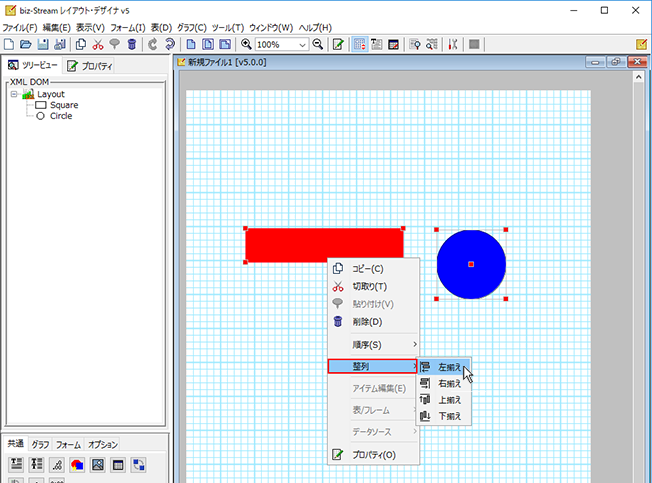The width and height of the screenshot is (652, 483).
Task: Expand the 順序(S) submenu
Action: tap(373, 344)
